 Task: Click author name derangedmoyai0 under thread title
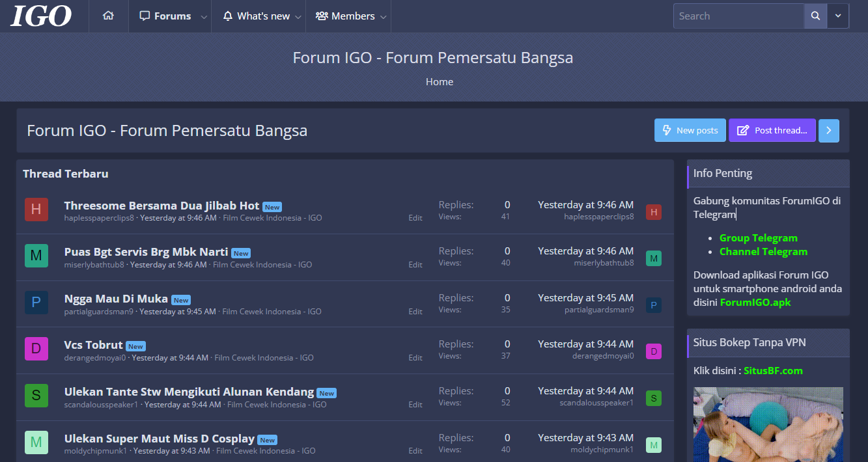(95, 358)
